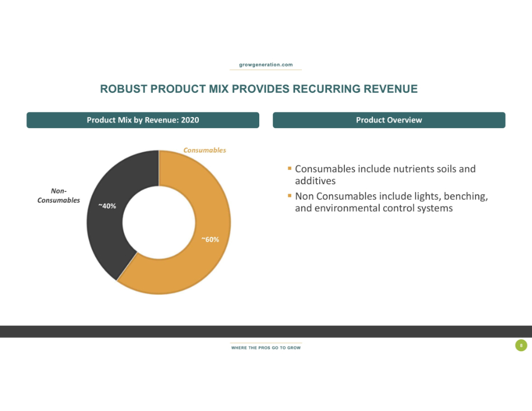Click the 'Consumables include nutrients soils and additives' bullet
The width and height of the screenshot is (532, 411).
[385, 175]
